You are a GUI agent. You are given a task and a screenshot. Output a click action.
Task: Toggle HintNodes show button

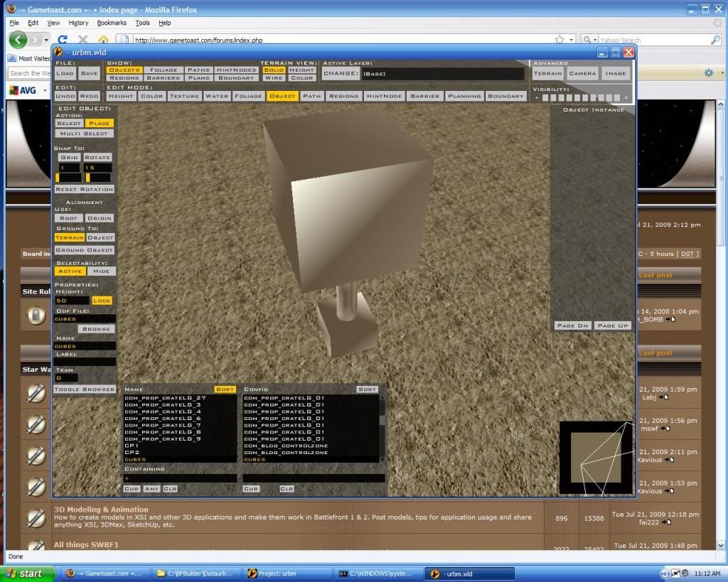[x=236, y=70]
